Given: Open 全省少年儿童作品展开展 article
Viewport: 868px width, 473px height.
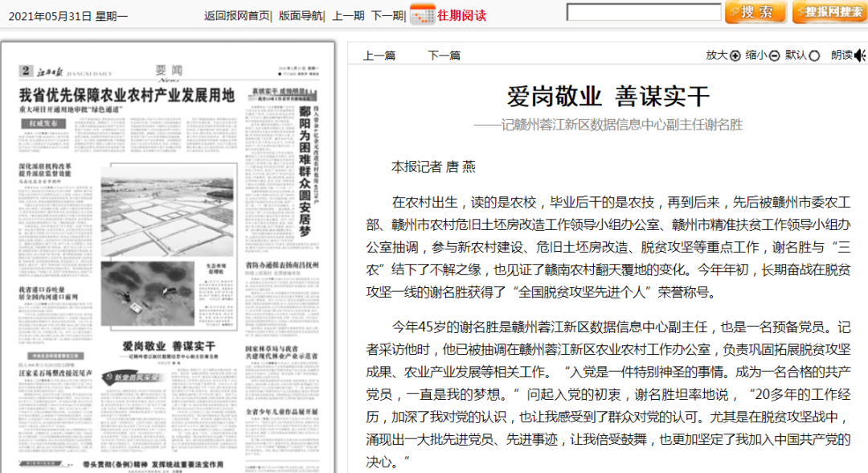Looking at the screenshot, I should tap(282, 412).
